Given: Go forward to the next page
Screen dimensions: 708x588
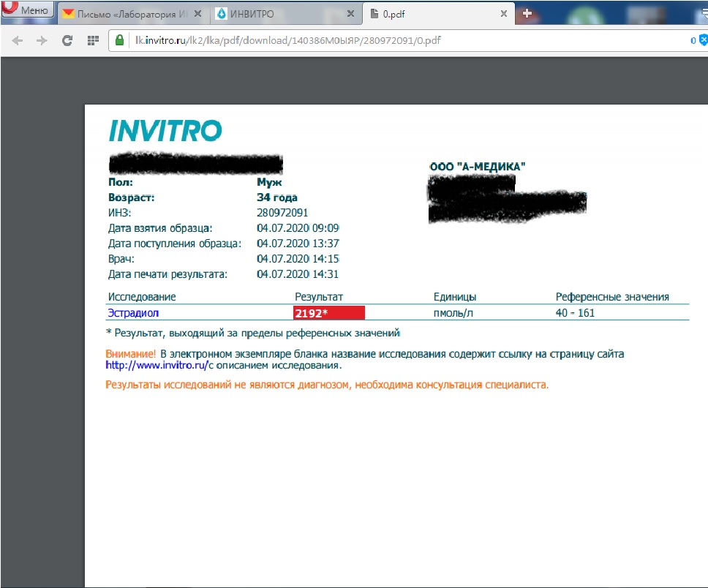Looking at the screenshot, I should pyautogui.click(x=42, y=41).
